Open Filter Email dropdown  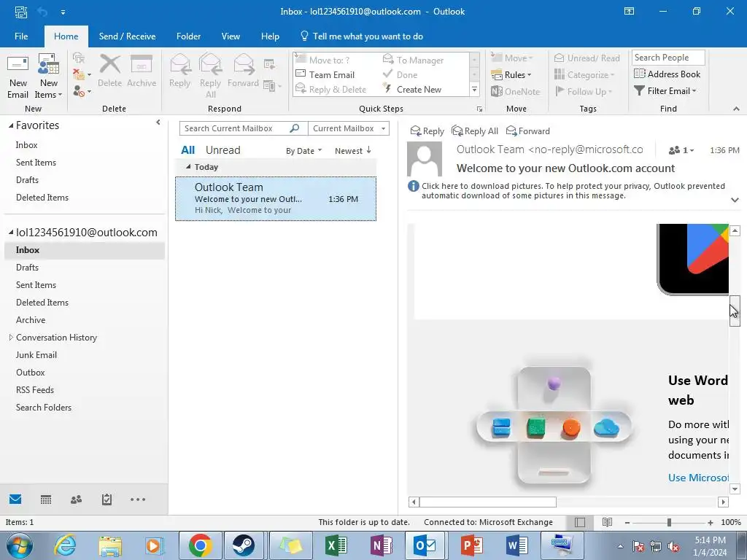point(665,90)
